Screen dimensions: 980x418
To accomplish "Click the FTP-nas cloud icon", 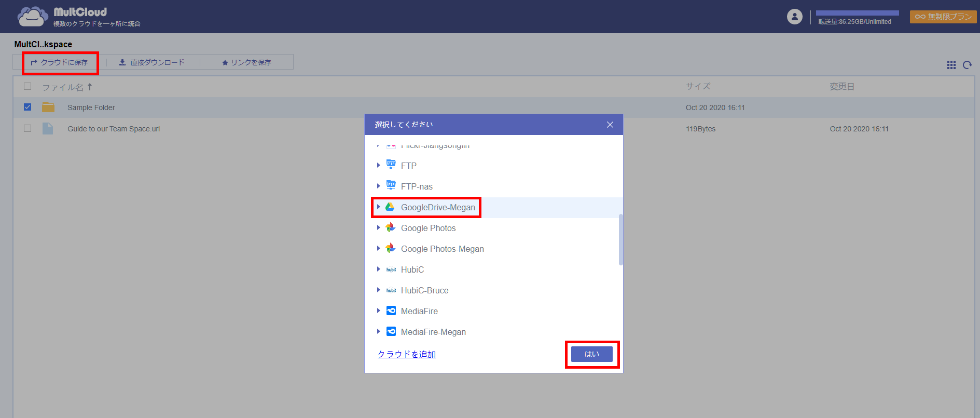I will pyautogui.click(x=391, y=186).
